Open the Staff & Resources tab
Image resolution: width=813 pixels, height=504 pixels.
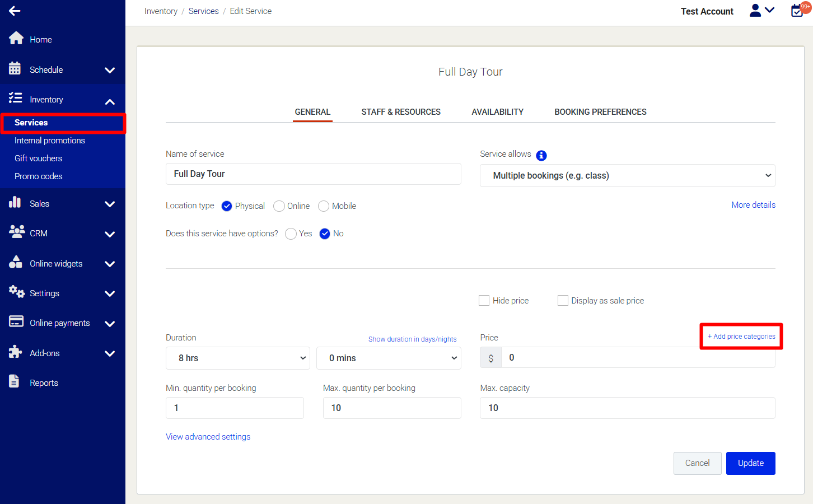[401, 112]
